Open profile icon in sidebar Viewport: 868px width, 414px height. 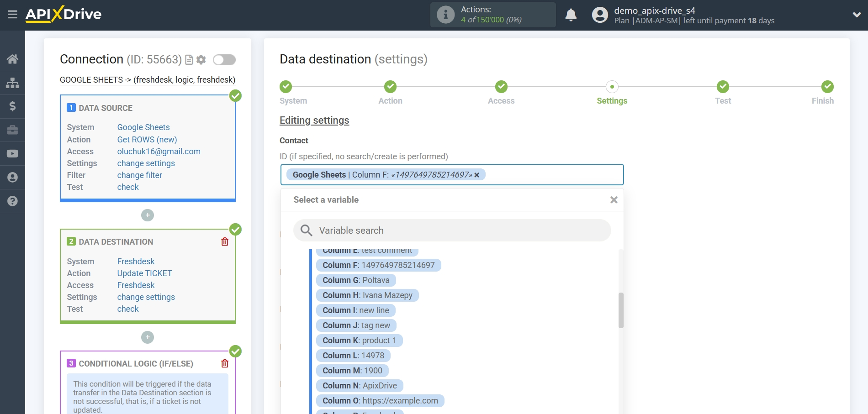[12, 178]
